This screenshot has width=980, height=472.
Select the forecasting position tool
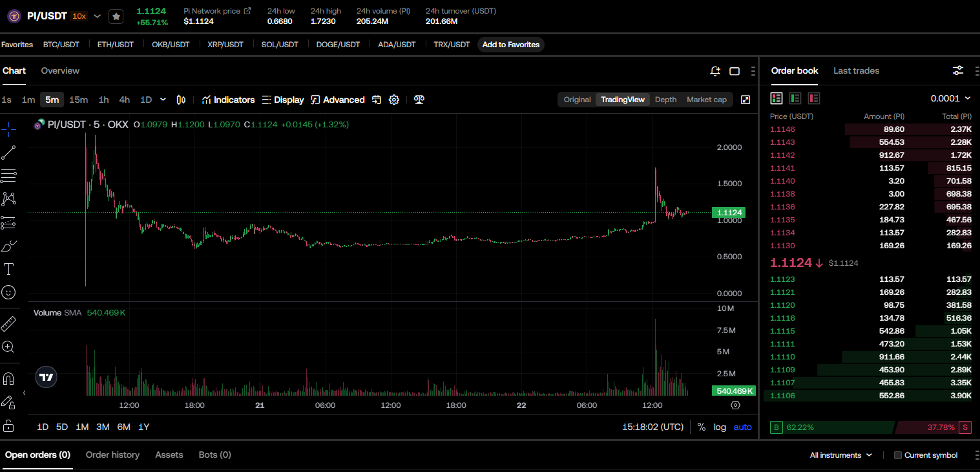click(8, 222)
